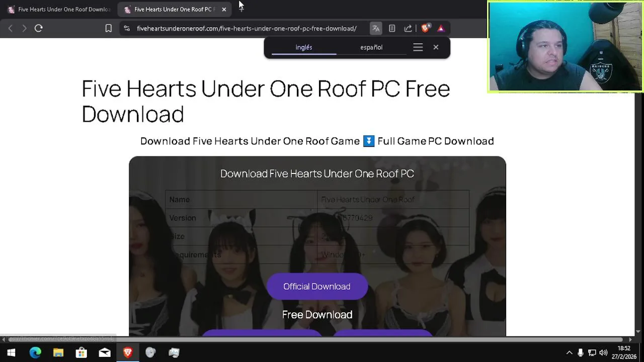The image size is (644, 362).
Task: Click the share page icon
Action: click(408, 28)
